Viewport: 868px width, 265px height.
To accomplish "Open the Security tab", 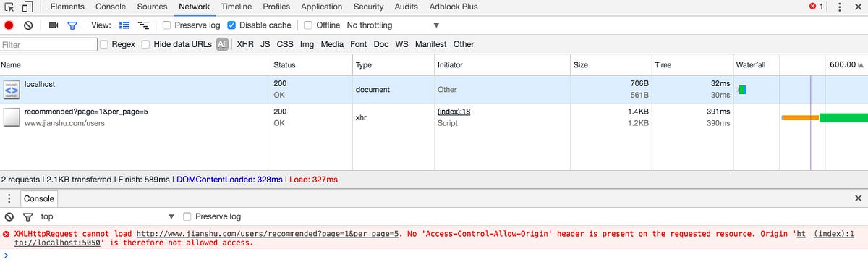I will click(368, 7).
